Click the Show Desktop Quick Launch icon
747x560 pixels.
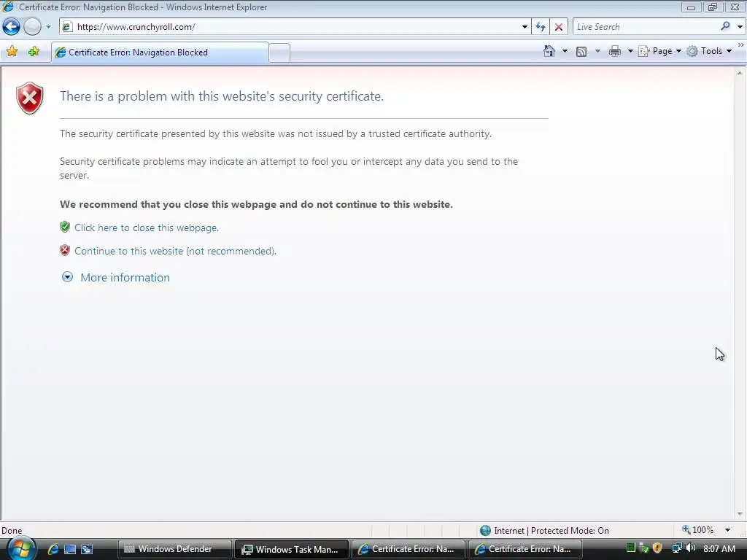point(70,550)
